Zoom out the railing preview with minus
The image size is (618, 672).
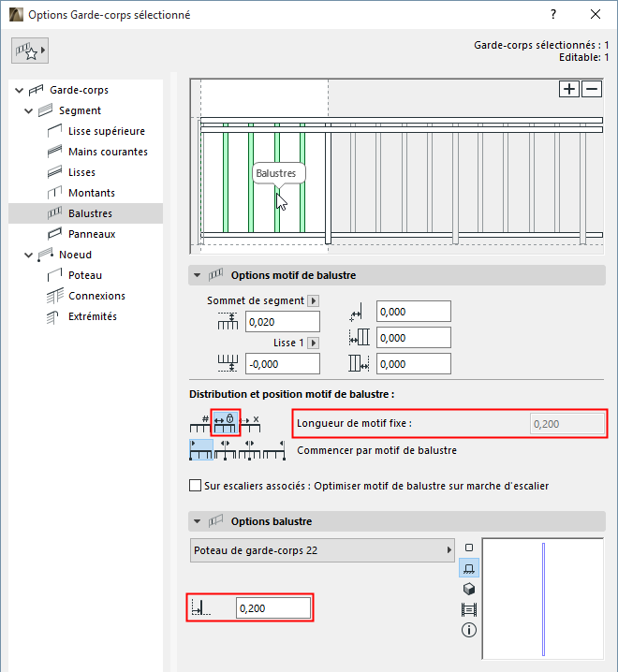(x=592, y=89)
